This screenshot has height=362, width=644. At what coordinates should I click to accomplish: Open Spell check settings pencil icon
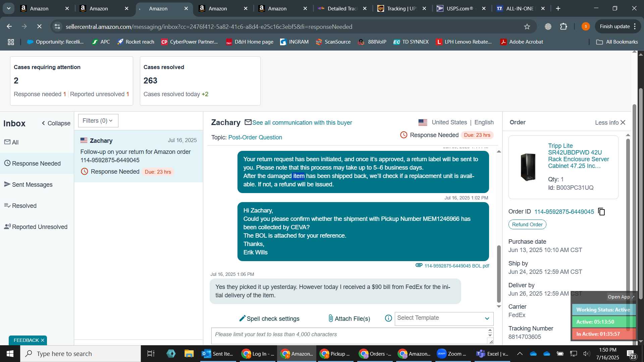(x=242, y=318)
